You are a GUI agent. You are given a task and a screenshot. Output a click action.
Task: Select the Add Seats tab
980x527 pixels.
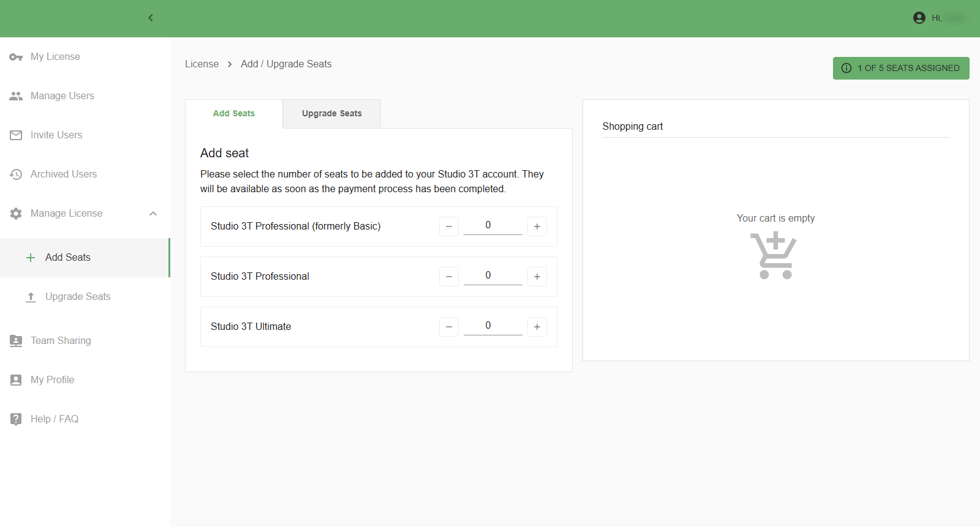pos(234,114)
